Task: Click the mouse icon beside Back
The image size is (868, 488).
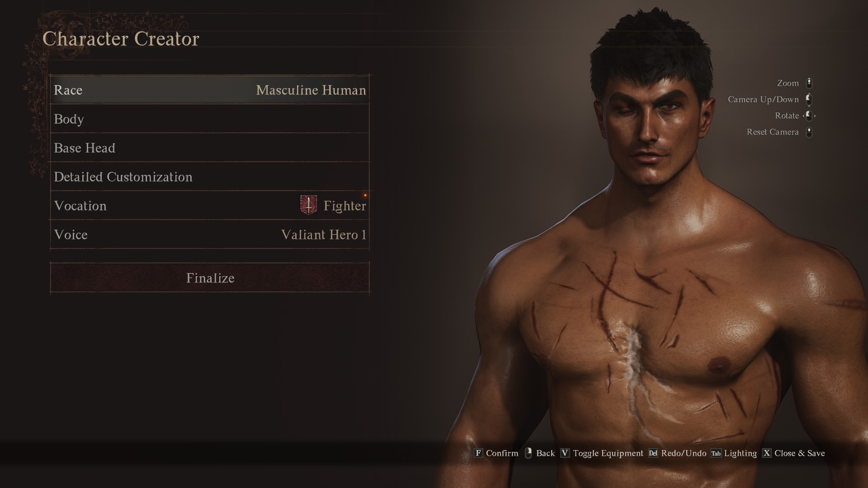Action: (528, 453)
